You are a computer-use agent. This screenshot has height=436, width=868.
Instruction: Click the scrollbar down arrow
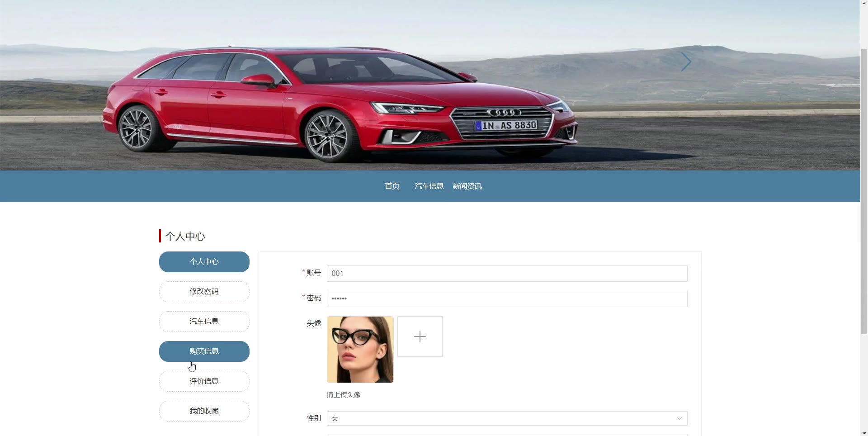coord(864,432)
